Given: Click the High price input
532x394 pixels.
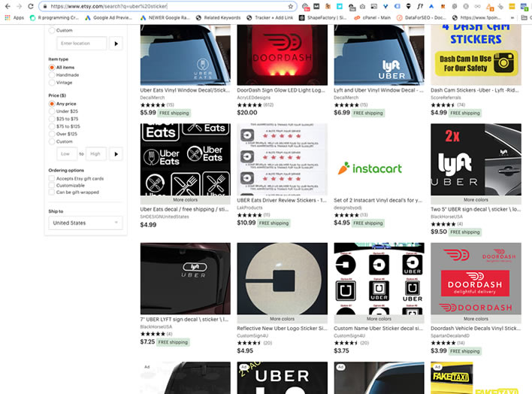Looking at the screenshot, I should point(96,154).
